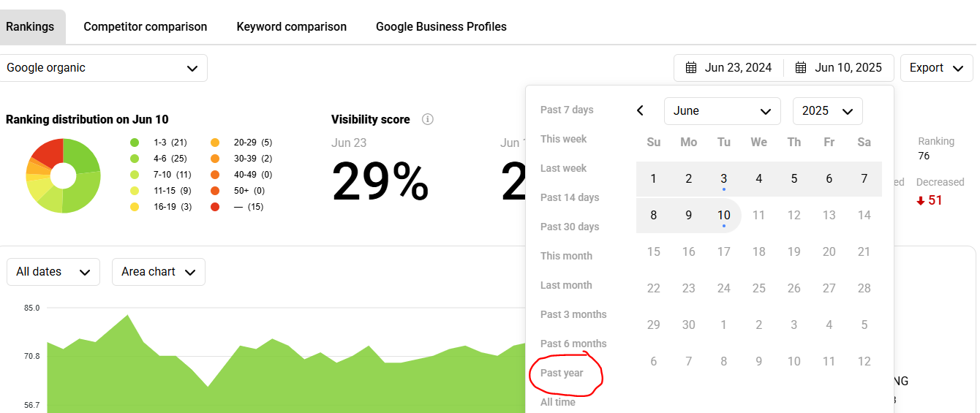Select the Past year preset

click(562, 373)
